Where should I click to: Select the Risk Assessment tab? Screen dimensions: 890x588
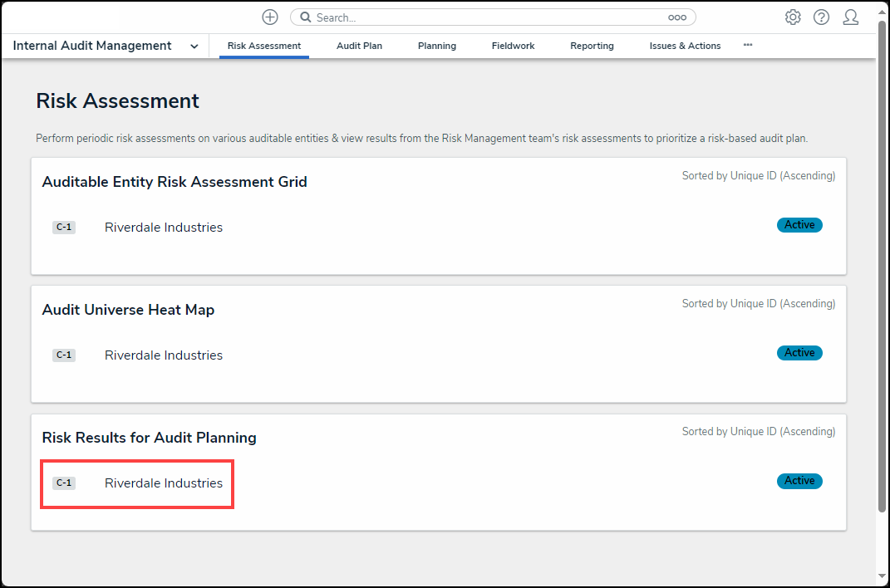tap(264, 47)
